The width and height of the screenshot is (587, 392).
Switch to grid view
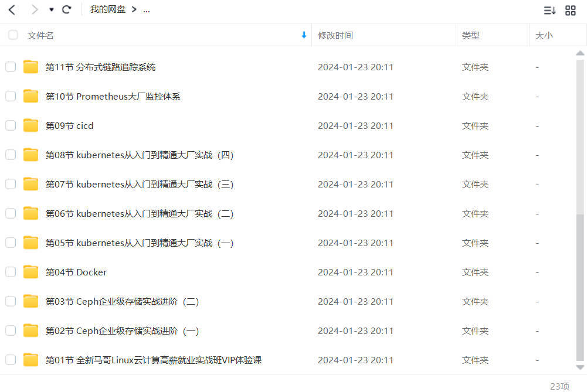click(x=570, y=10)
